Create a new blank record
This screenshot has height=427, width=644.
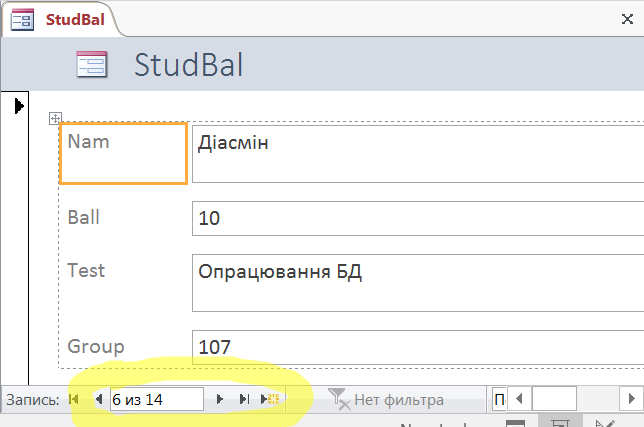tap(271, 400)
